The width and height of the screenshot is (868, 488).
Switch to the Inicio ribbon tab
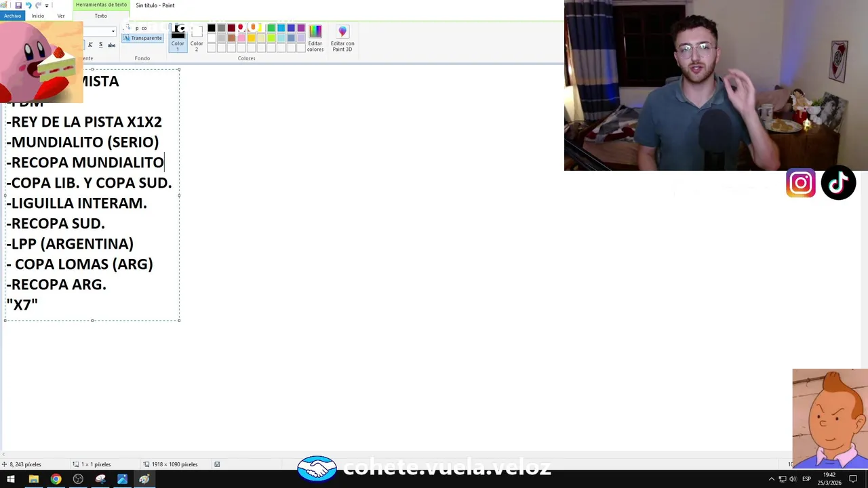pos(37,16)
